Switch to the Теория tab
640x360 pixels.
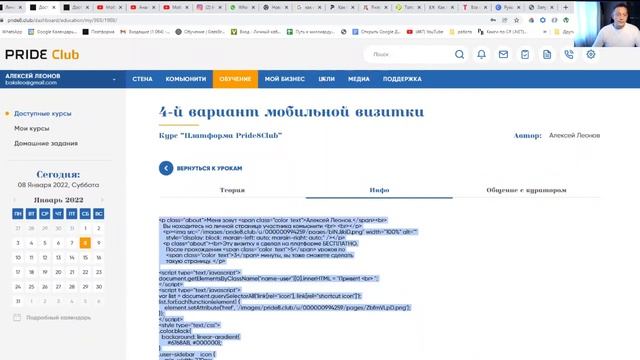tap(232, 190)
